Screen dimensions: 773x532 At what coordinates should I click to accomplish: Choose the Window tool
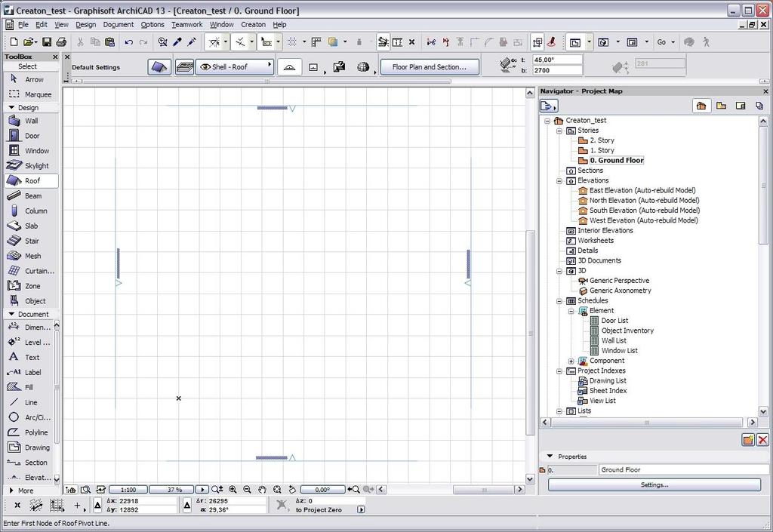tap(30, 151)
